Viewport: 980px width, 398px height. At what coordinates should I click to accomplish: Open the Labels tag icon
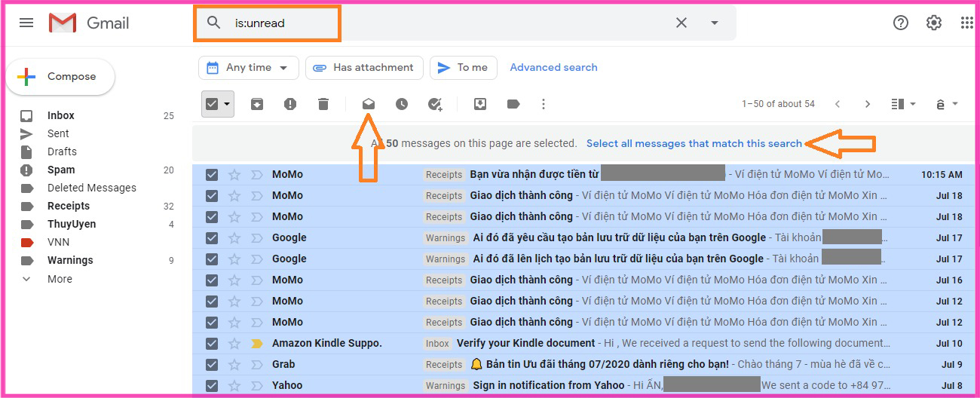(513, 104)
